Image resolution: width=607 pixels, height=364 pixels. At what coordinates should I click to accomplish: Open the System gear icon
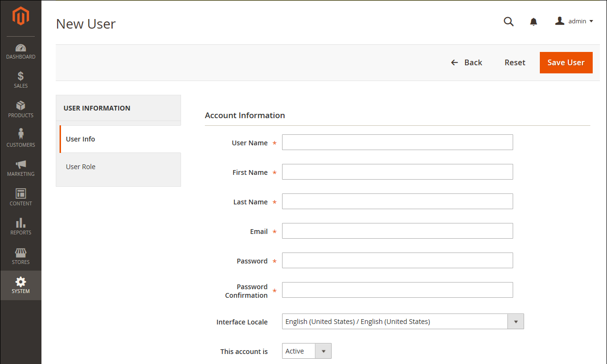(20, 282)
